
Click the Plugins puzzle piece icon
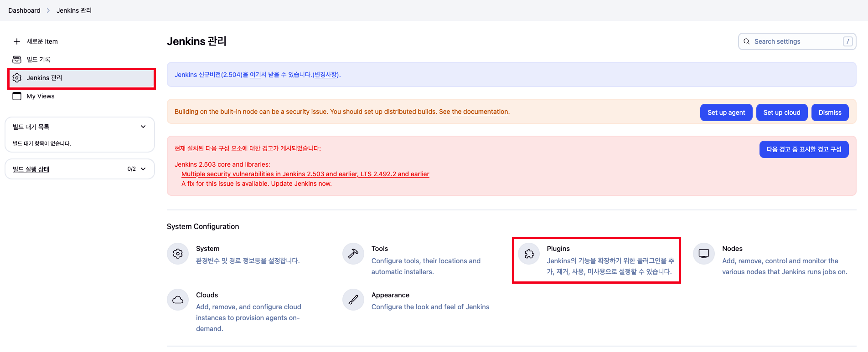(x=529, y=254)
